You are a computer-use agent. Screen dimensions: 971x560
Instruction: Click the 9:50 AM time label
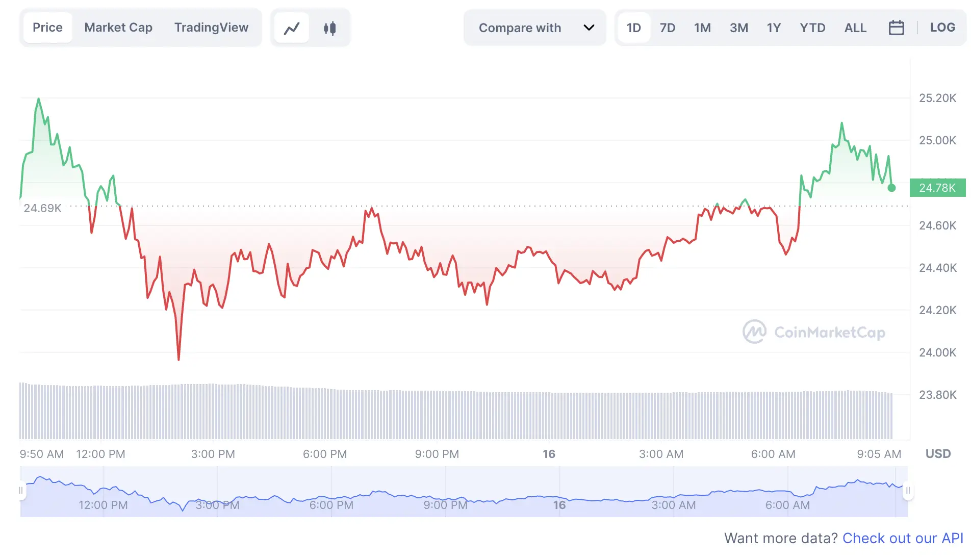pos(42,454)
